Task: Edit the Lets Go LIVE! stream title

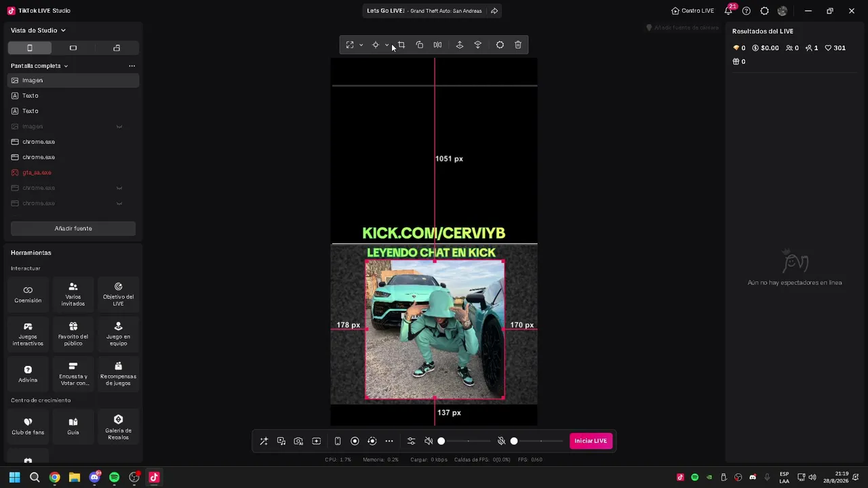Action: (385, 11)
